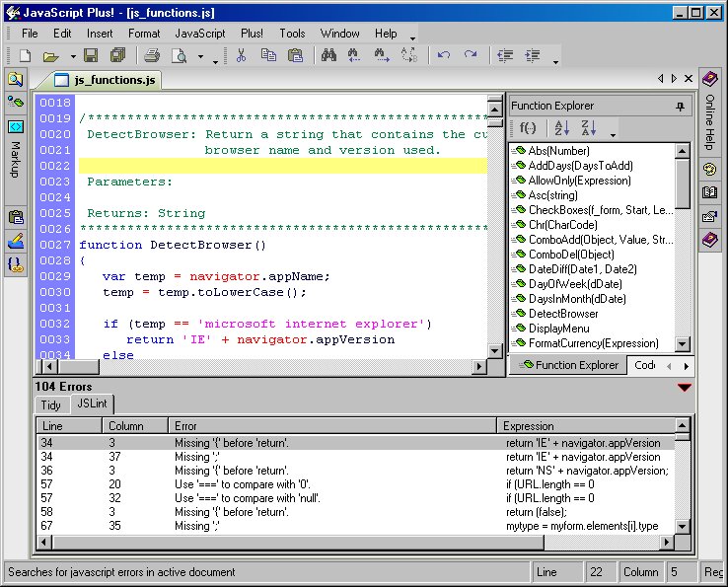
Task: Switch to the Tidy tab
Action: 50,404
